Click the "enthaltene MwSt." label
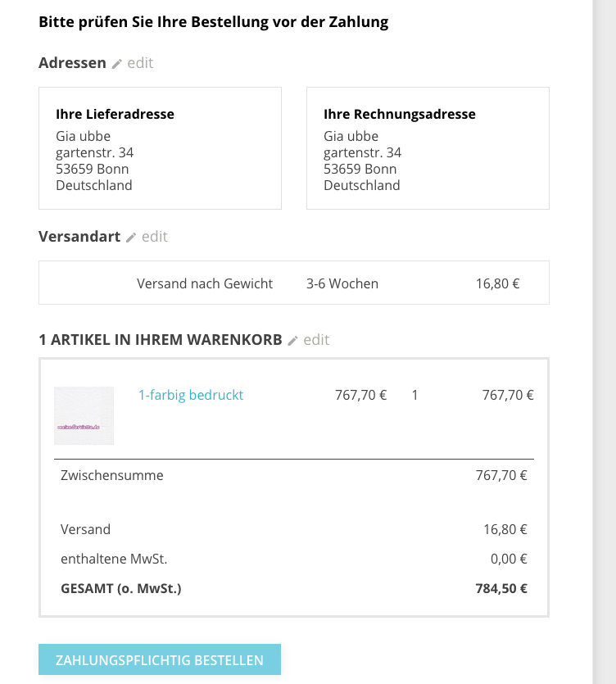 point(114,559)
